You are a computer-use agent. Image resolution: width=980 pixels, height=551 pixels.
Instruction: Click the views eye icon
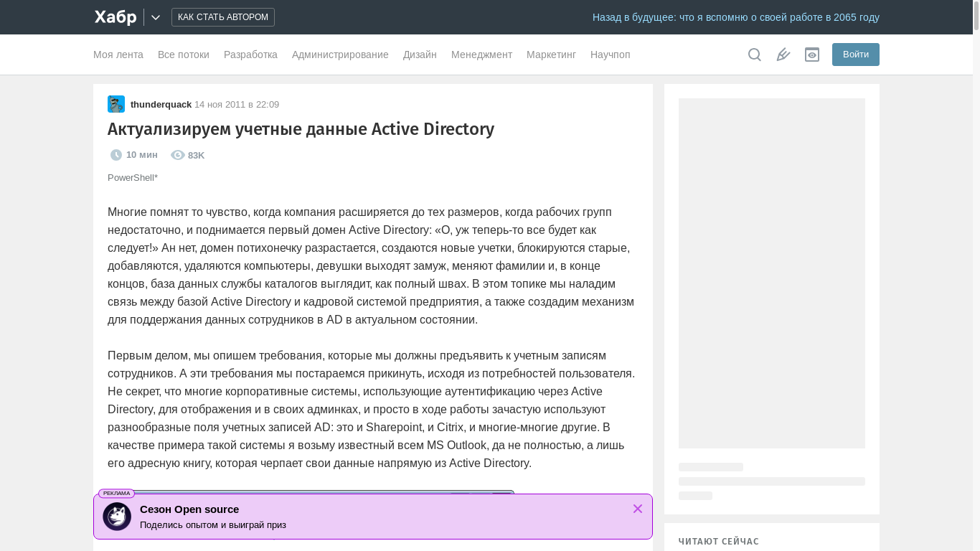(178, 155)
